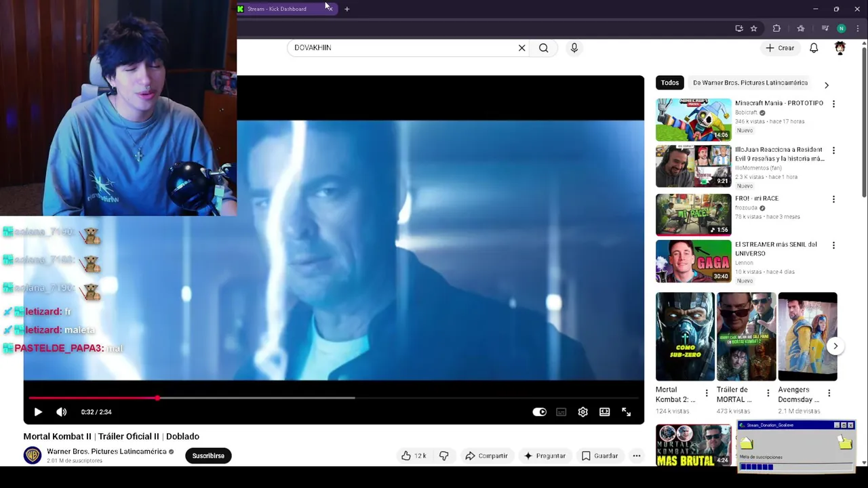Click '2.01 M de suscriptores' text

point(75,461)
